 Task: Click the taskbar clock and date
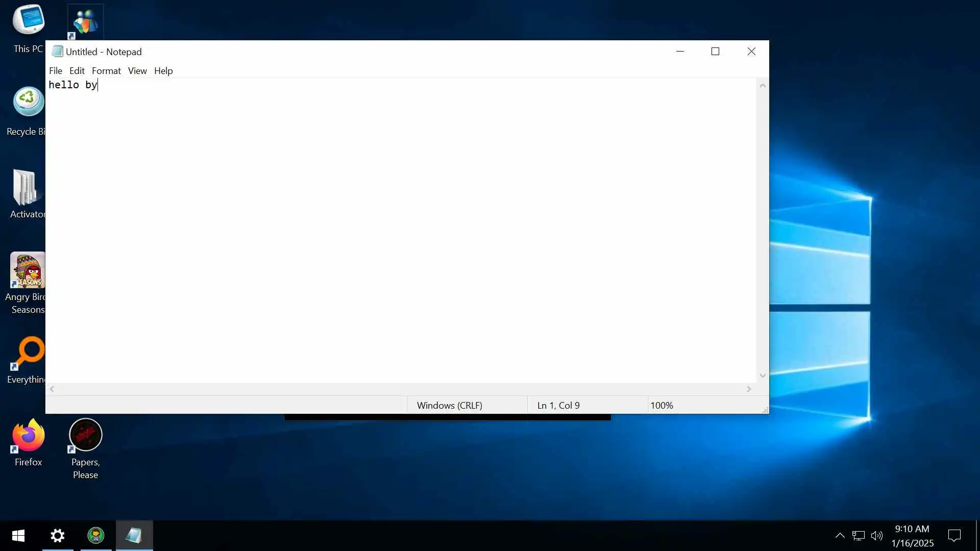912,536
